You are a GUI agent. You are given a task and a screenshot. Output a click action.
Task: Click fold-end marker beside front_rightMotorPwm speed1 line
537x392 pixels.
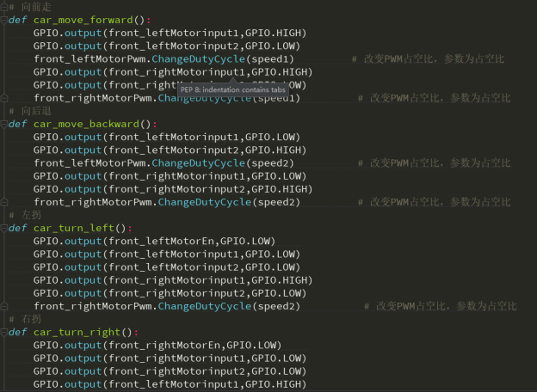click(3, 99)
